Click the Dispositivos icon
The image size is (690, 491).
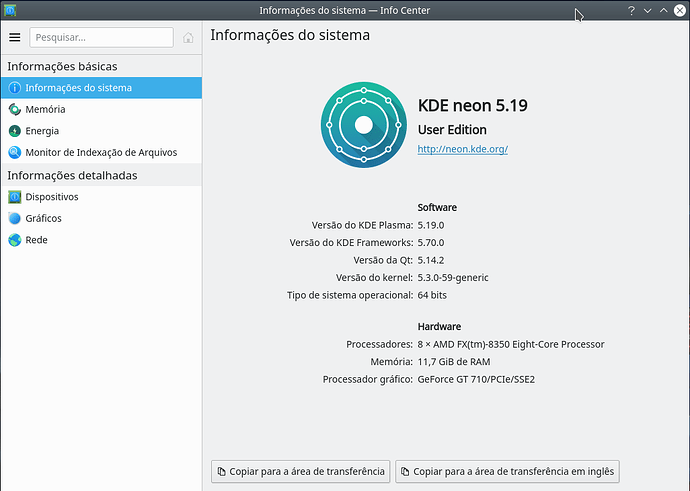tap(14, 197)
